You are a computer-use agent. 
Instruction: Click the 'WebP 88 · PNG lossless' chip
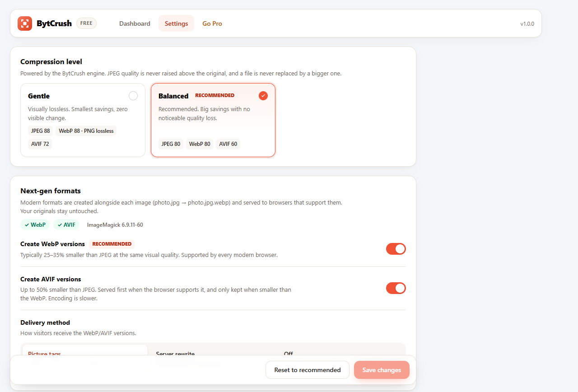pyautogui.click(x=86, y=131)
